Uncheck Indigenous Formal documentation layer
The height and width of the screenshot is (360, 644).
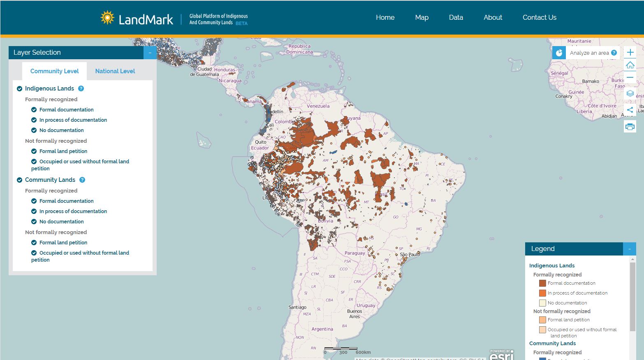coord(34,109)
